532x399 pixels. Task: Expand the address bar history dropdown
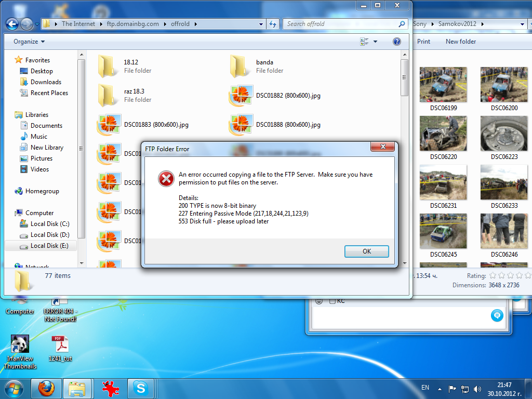(261, 24)
